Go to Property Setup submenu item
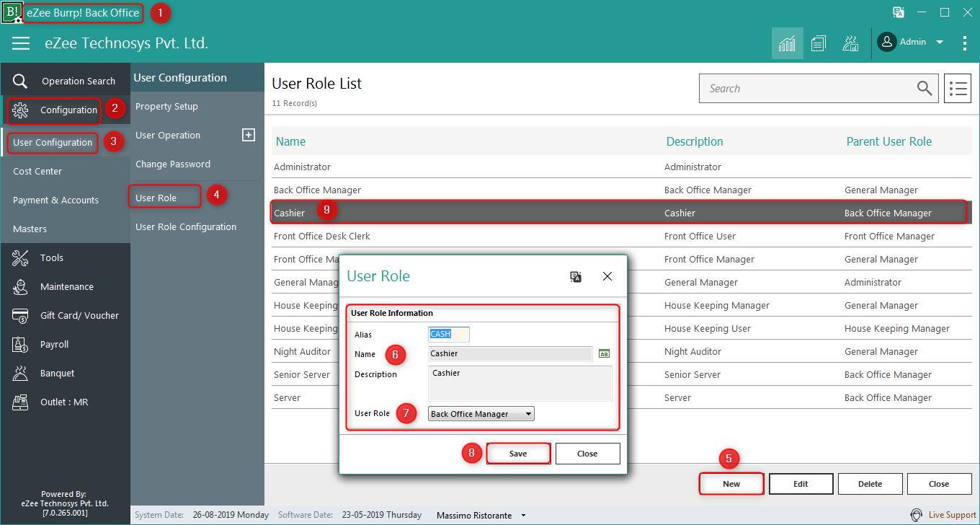Image resolution: width=980 pixels, height=525 pixels. (x=166, y=106)
